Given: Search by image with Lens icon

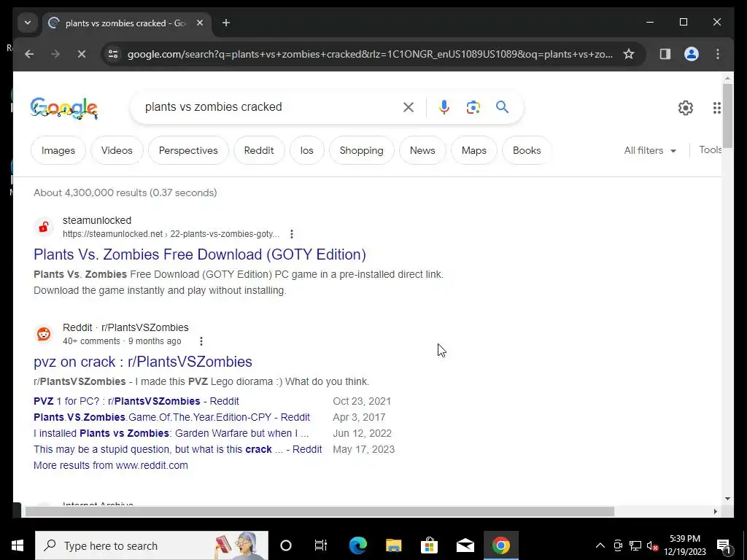Looking at the screenshot, I should (473, 107).
